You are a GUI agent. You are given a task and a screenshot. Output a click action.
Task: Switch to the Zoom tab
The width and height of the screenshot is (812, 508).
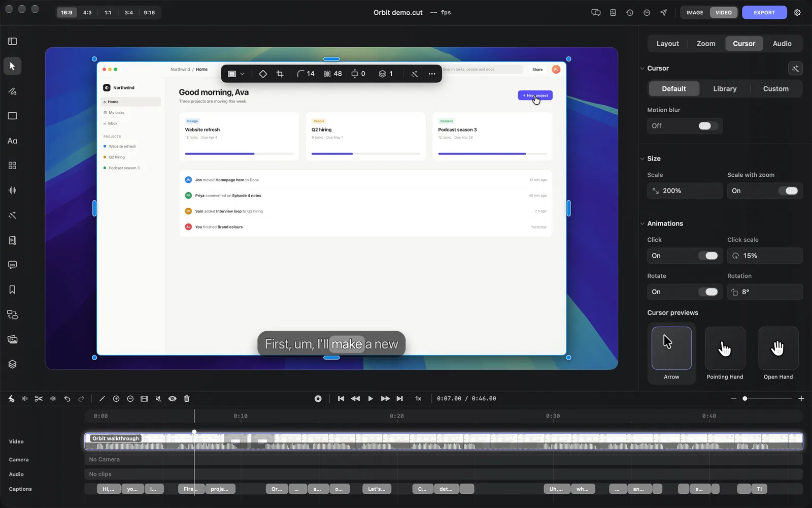pos(706,44)
